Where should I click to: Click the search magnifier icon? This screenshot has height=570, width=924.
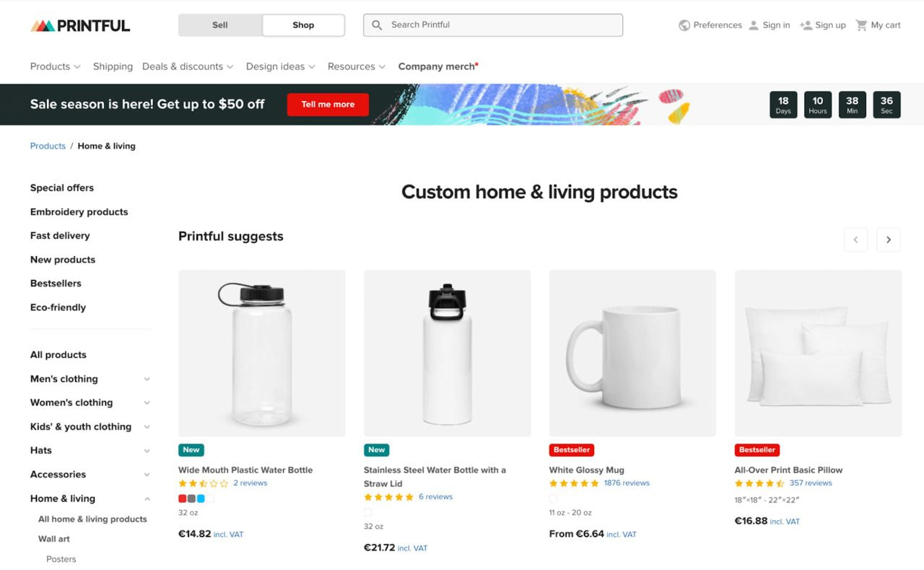coord(377,25)
